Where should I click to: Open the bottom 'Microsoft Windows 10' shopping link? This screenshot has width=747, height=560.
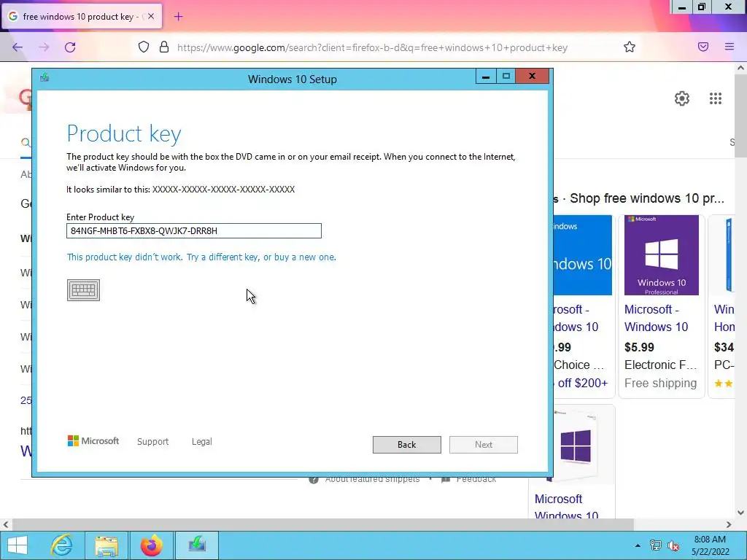(x=566, y=506)
